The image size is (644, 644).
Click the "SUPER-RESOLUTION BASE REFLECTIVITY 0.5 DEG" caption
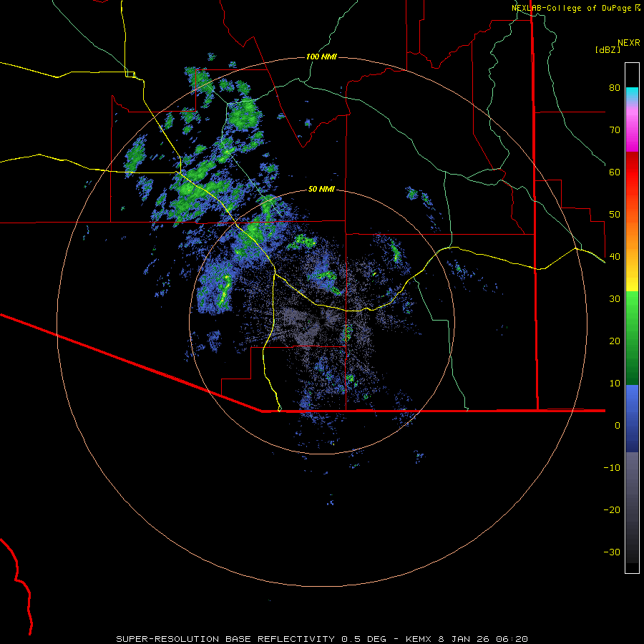251,639
